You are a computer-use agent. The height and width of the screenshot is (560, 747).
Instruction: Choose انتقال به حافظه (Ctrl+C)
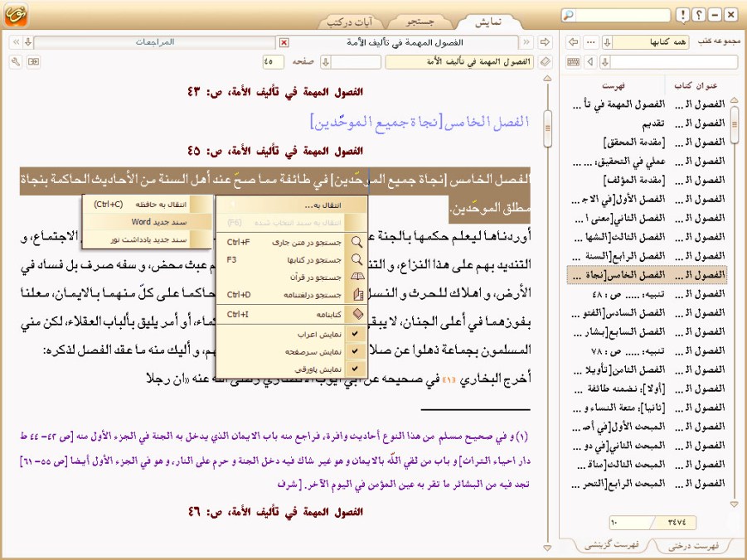[x=148, y=205]
